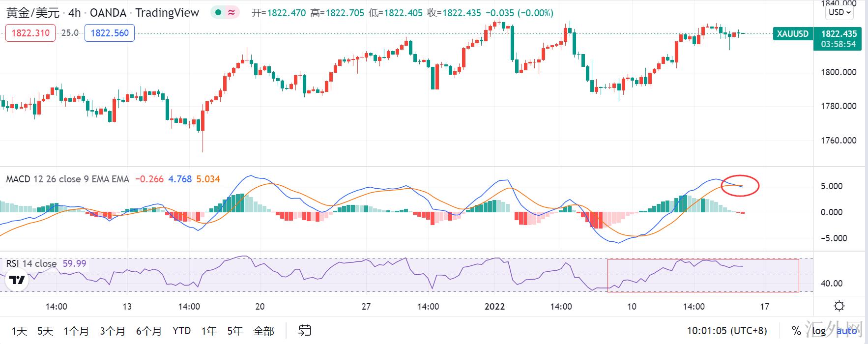
Task: Open the UTC+8 timezone menu
Action: point(726,331)
